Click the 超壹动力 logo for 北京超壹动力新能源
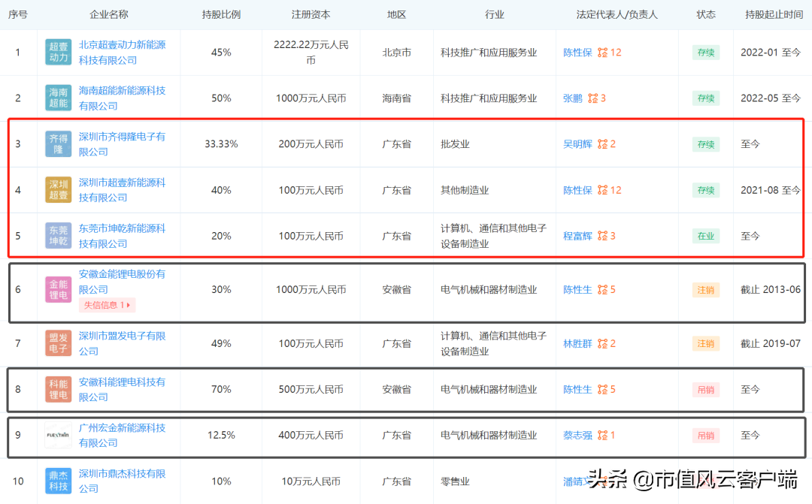The height and width of the screenshot is (504, 812). (58, 53)
